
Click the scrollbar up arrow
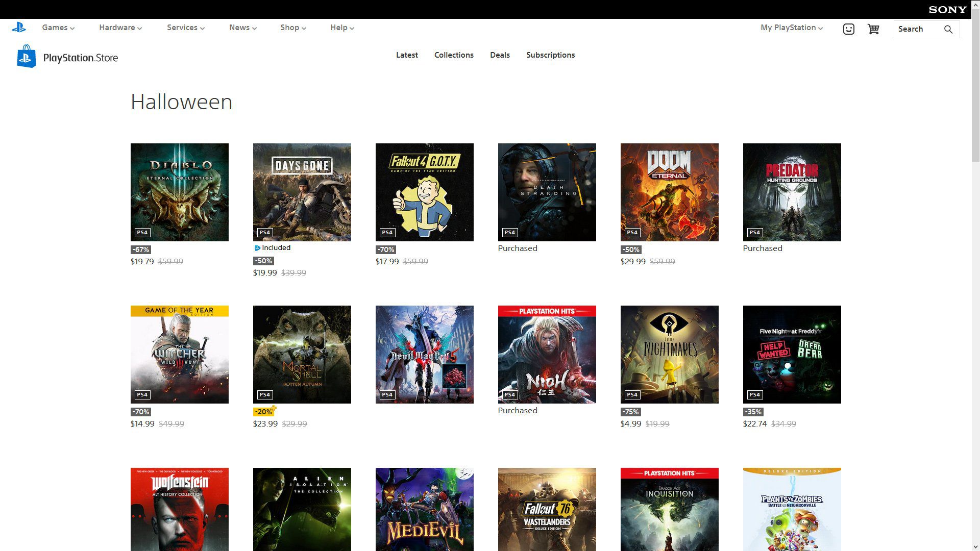click(975, 4)
